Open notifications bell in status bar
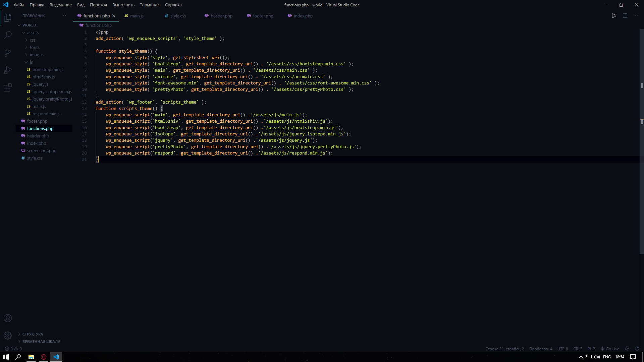Screen dimensions: 644x362 click(637, 349)
